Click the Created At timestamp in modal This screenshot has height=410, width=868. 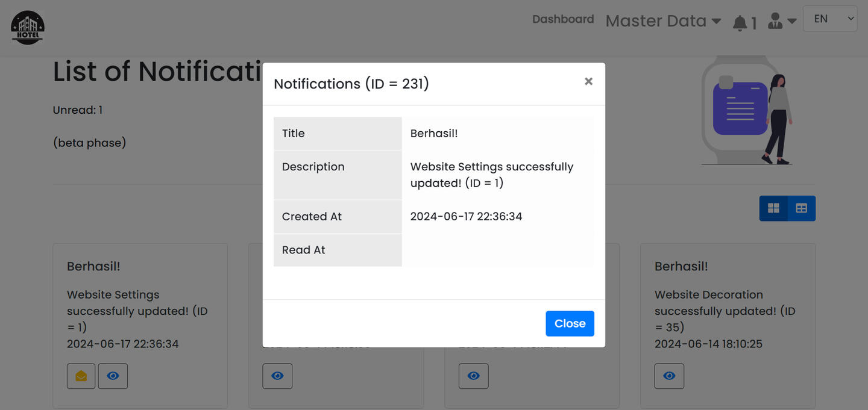point(466,217)
